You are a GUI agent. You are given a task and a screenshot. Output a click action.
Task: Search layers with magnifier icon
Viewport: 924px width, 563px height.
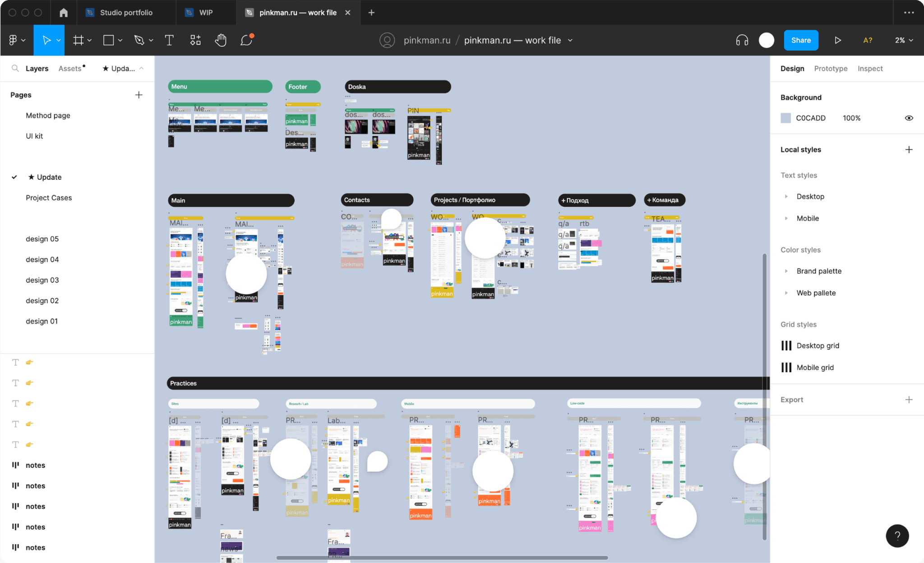point(15,68)
